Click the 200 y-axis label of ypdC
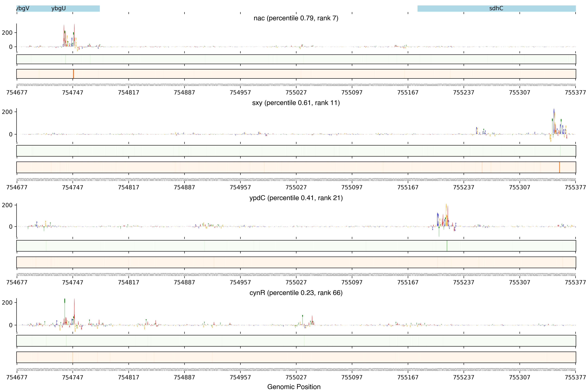 (7, 205)
